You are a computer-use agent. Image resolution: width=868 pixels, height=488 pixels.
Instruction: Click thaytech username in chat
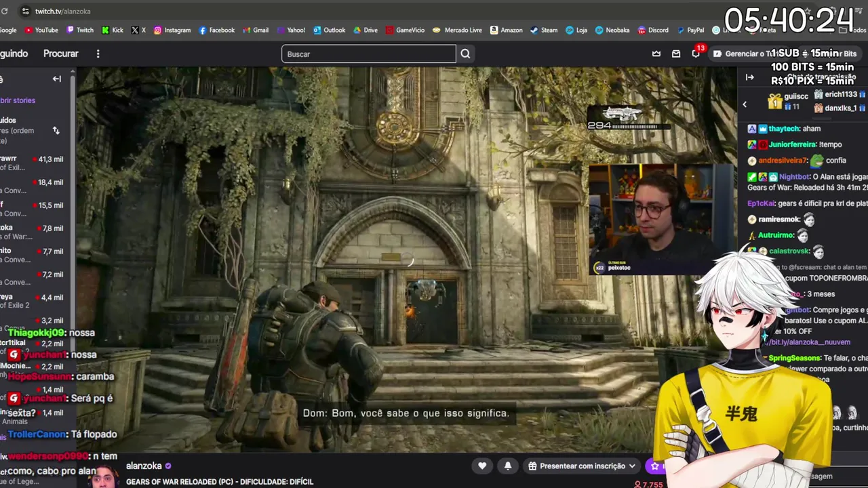pyautogui.click(x=784, y=129)
